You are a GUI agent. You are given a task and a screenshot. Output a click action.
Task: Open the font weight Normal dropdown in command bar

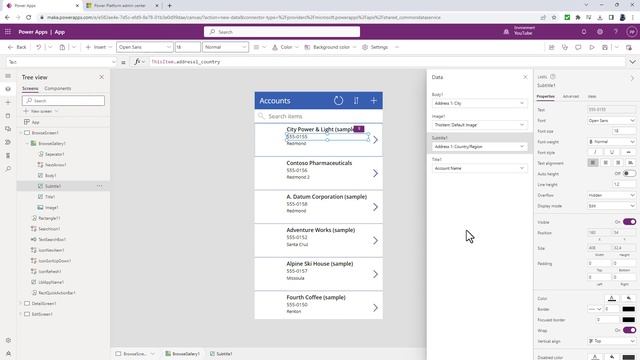pyautogui.click(x=225, y=47)
